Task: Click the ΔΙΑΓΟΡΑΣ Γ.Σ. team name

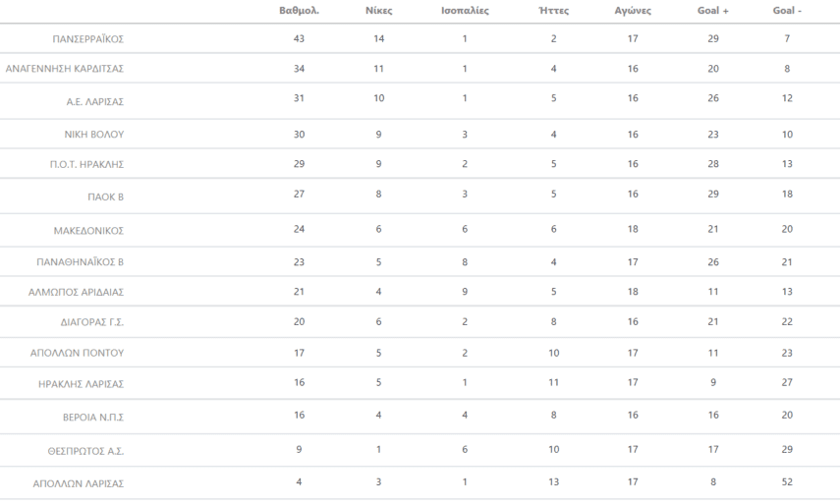Action: 92,322
